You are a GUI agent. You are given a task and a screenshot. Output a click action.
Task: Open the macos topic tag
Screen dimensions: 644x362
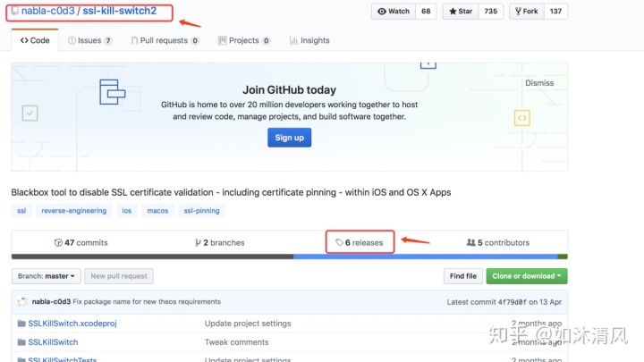coord(157,211)
